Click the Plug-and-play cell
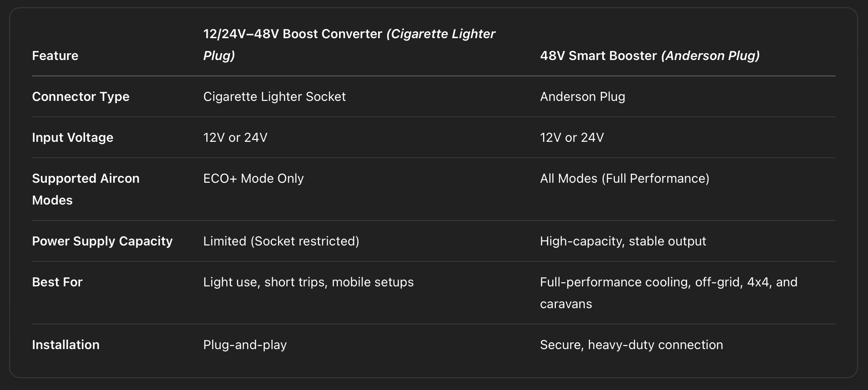Screen dimensions: 868x390 (x=245, y=345)
